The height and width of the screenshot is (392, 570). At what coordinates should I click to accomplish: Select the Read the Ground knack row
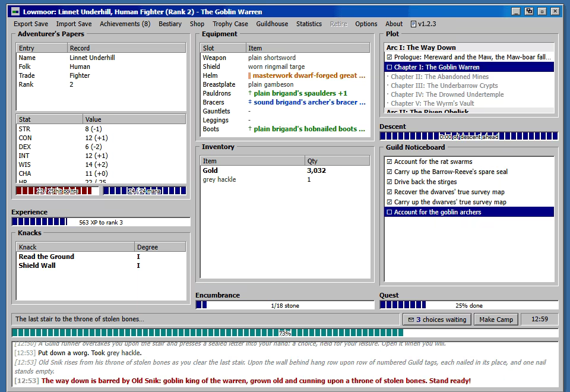coord(101,257)
